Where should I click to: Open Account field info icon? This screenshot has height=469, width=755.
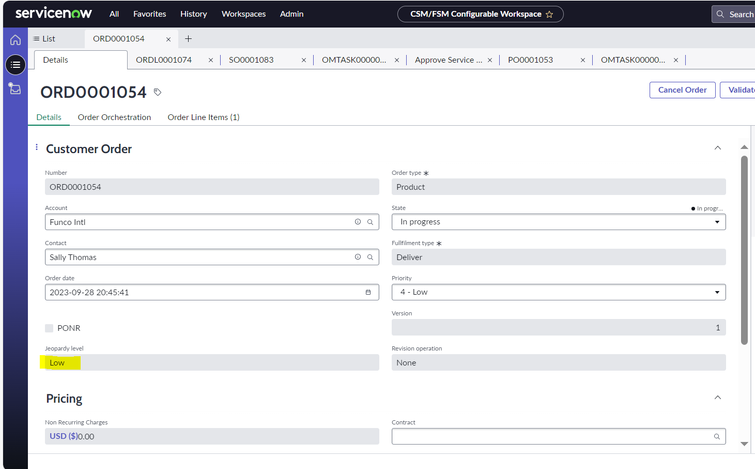pyautogui.click(x=358, y=222)
